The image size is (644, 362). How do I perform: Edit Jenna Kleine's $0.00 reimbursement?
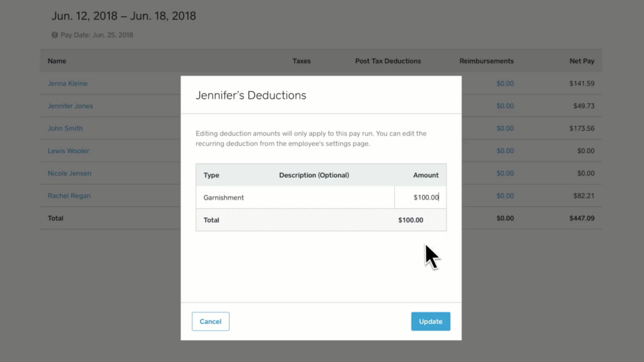click(x=505, y=84)
